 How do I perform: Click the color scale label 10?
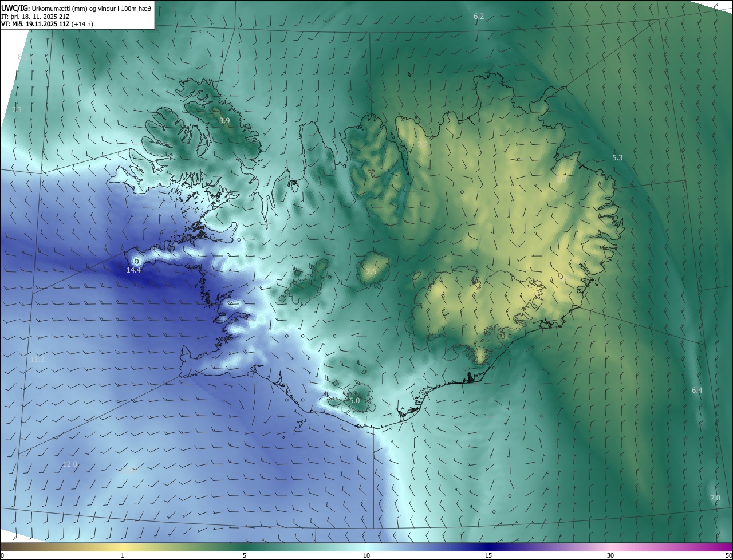click(366, 555)
